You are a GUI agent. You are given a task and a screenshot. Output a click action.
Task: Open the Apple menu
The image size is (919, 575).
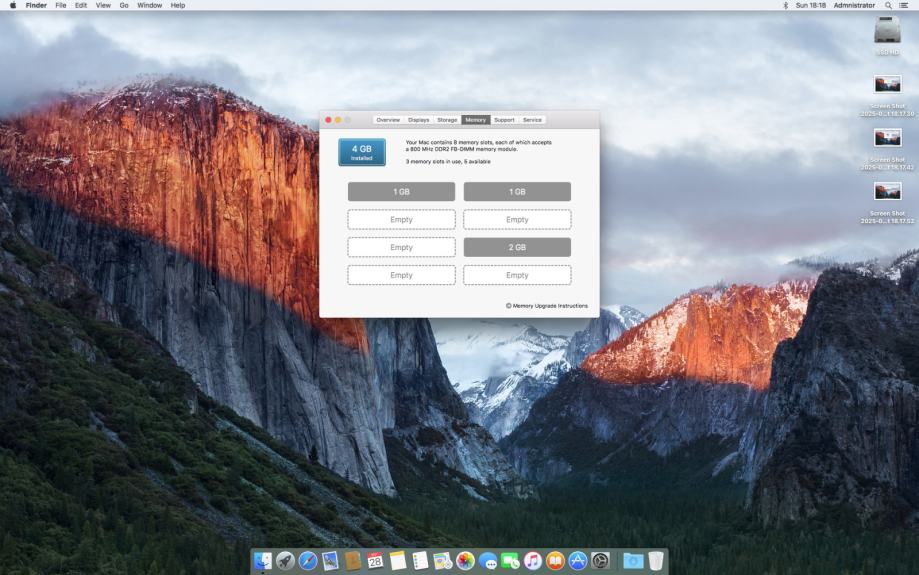(13, 5)
